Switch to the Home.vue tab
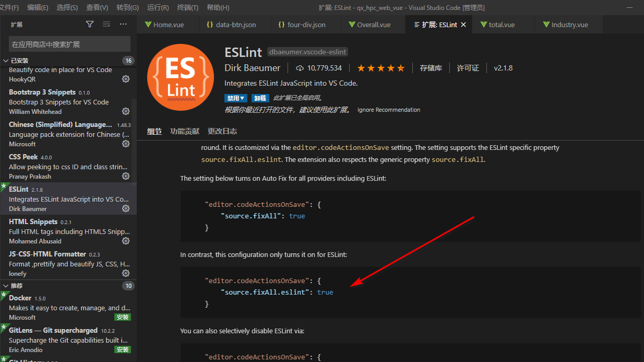 point(168,25)
